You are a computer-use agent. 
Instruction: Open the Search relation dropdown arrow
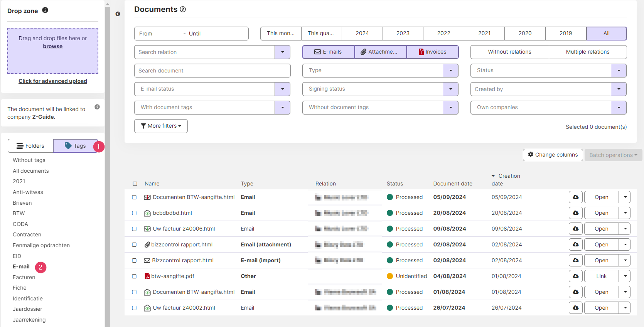[283, 52]
